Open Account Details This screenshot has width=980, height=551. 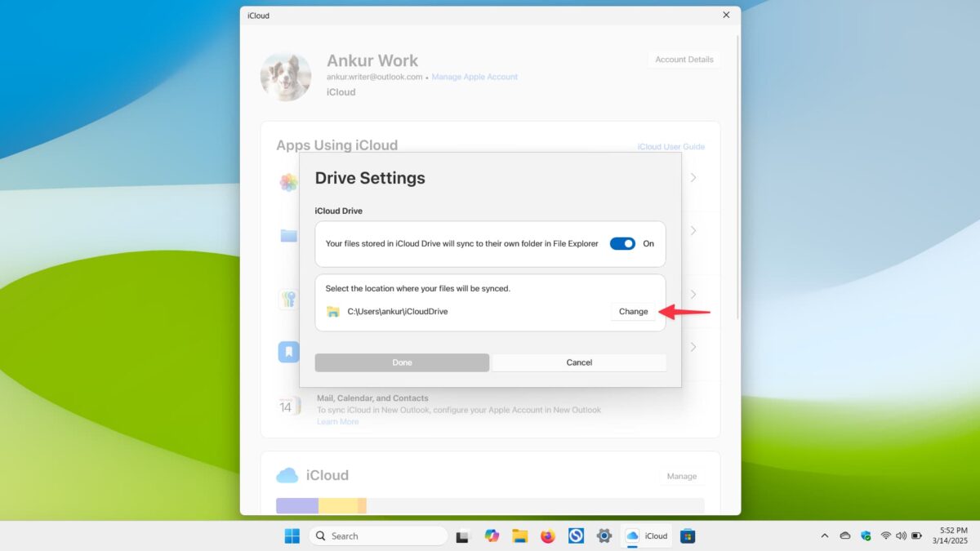pos(684,60)
